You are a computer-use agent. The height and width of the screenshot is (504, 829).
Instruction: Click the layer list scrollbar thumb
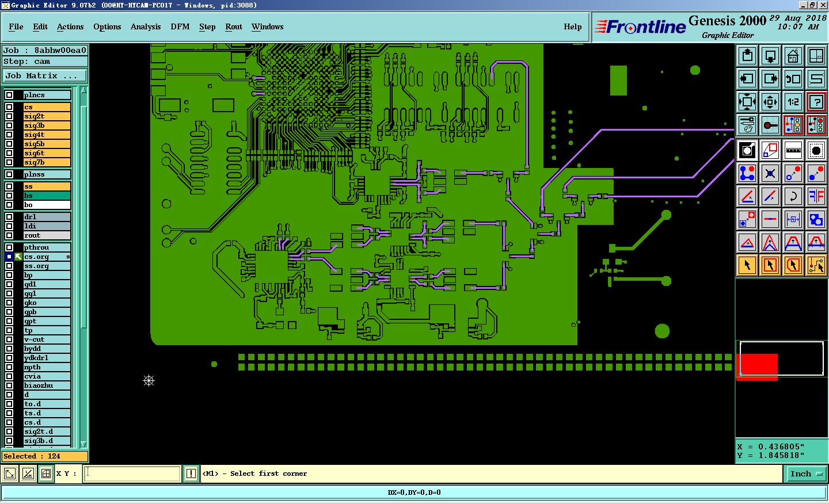pos(83,216)
